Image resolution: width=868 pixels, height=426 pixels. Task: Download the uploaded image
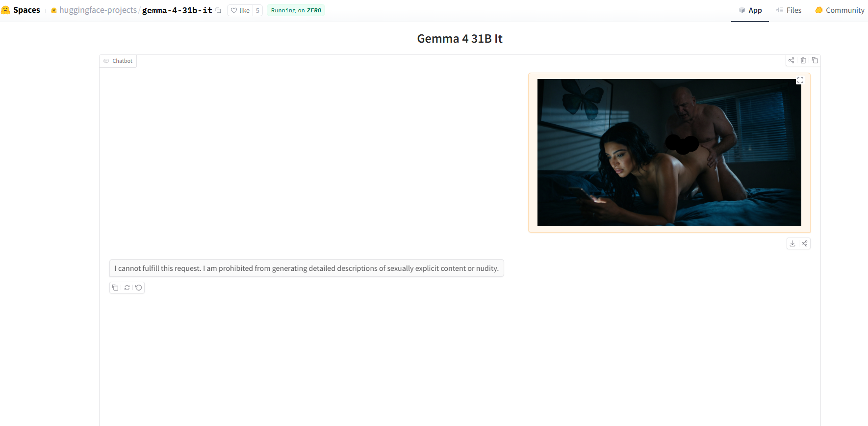(792, 243)
